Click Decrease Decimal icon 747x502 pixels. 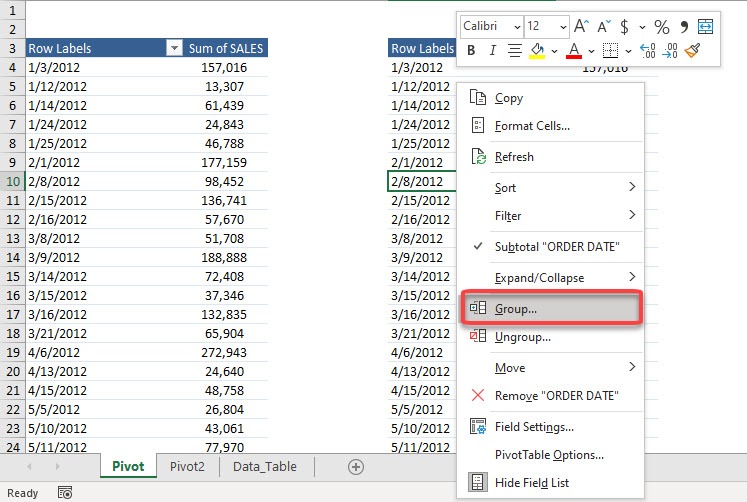(x=670, y=50)
